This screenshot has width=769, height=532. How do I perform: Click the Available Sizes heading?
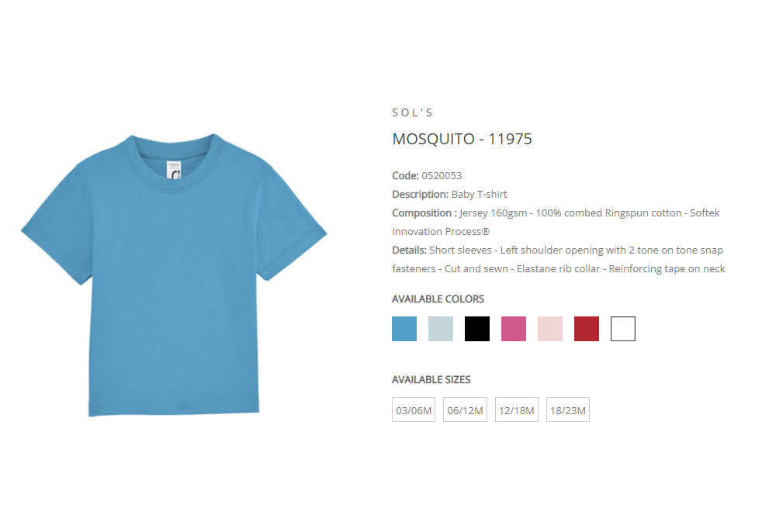(431, 379)
